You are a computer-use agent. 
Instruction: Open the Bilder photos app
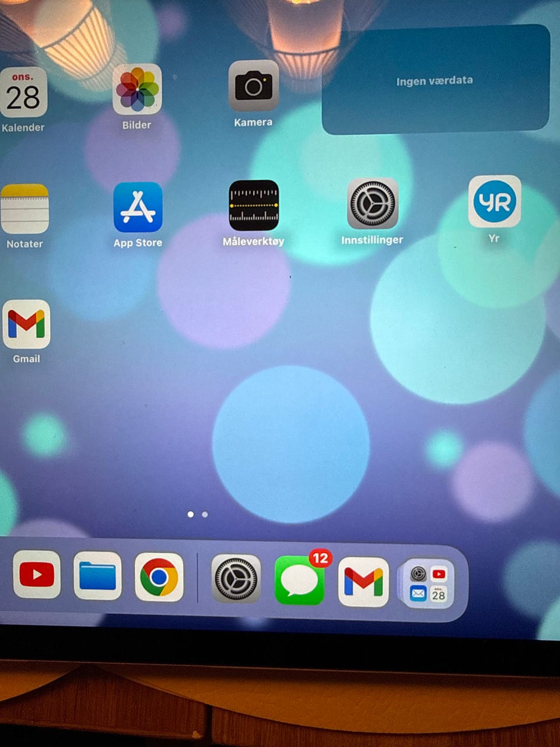tap(137, 89)
